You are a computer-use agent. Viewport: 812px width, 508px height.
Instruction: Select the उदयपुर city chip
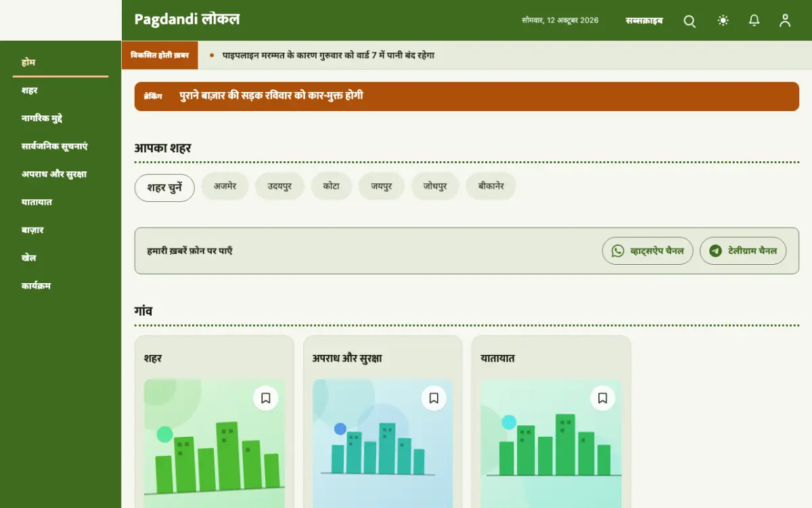tap(279, 186)
